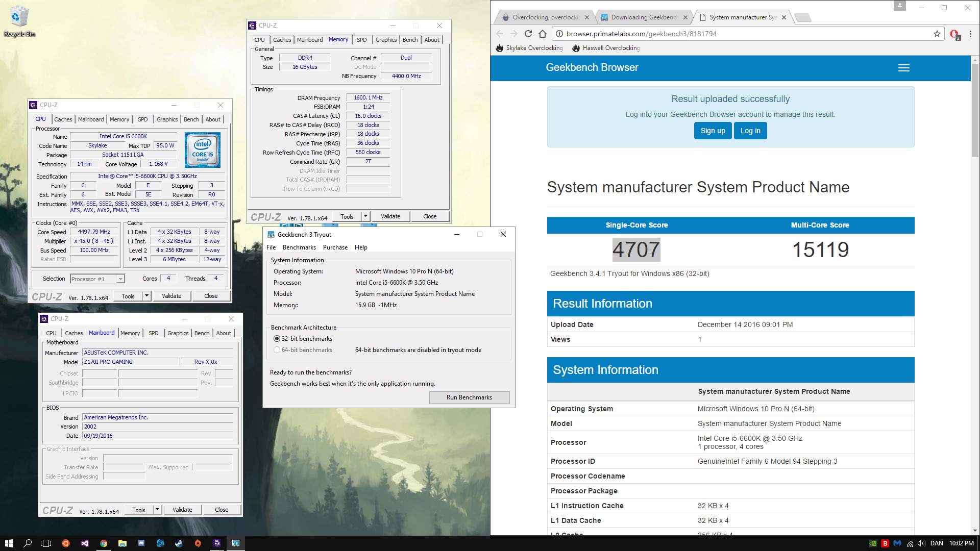
Task: Open the volume tray icon
Action: coord(921,543)
